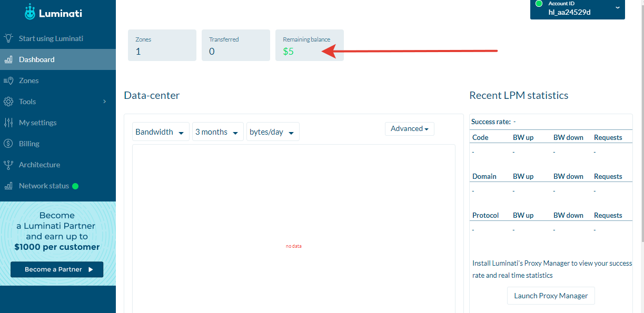Click the Remaining balance $5 card
644x313 pixels.
click(310, 45)
